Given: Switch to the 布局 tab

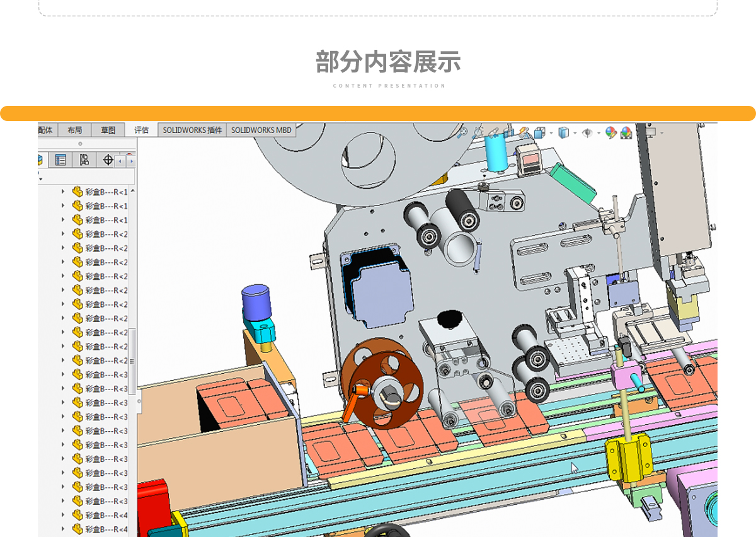Looking at the screenshot, I should point(74,130).
